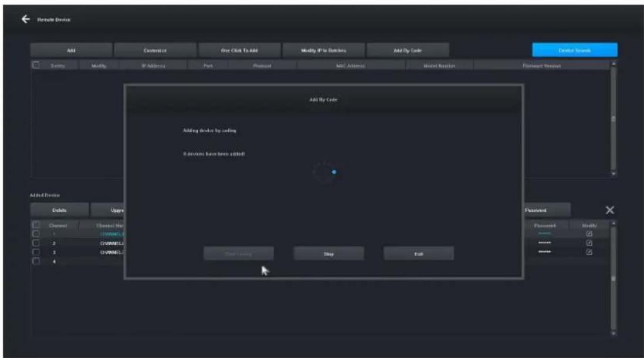Click Exit in the Add By Code dialog
The image size is (644, 358).
[419, 254]
